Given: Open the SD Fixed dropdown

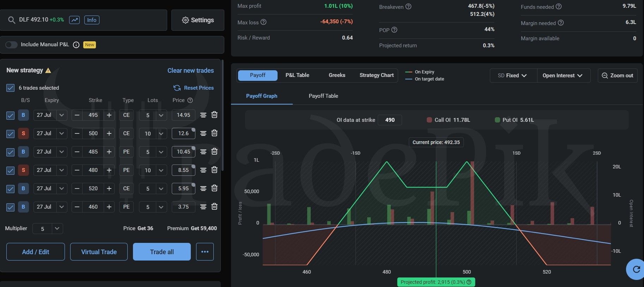Looking at the screenshot, I should click(514, 76).
